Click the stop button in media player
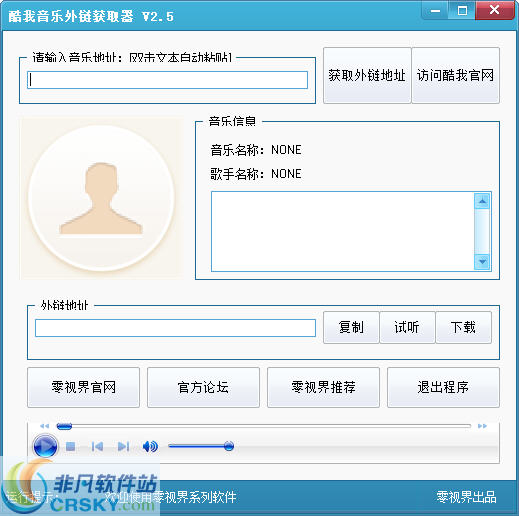Image resolution: width=519 pixels, height=516 pixels. tap(70, 446)
